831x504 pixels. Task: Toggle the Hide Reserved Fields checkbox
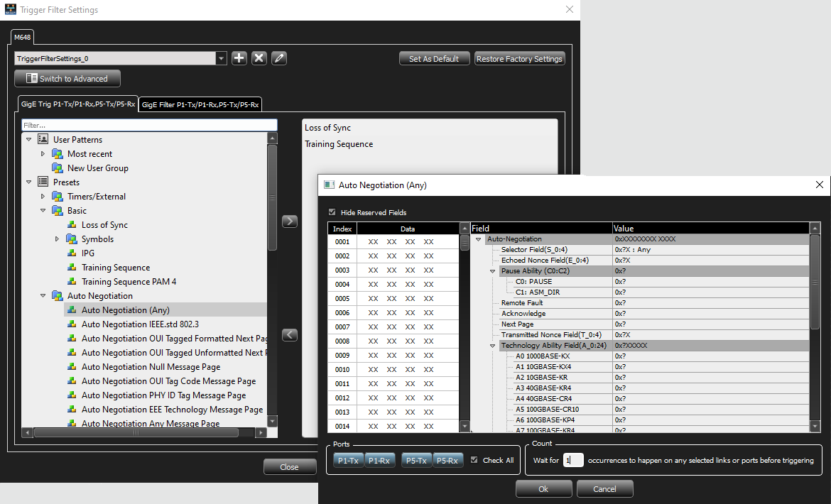(x=332, y=212)
